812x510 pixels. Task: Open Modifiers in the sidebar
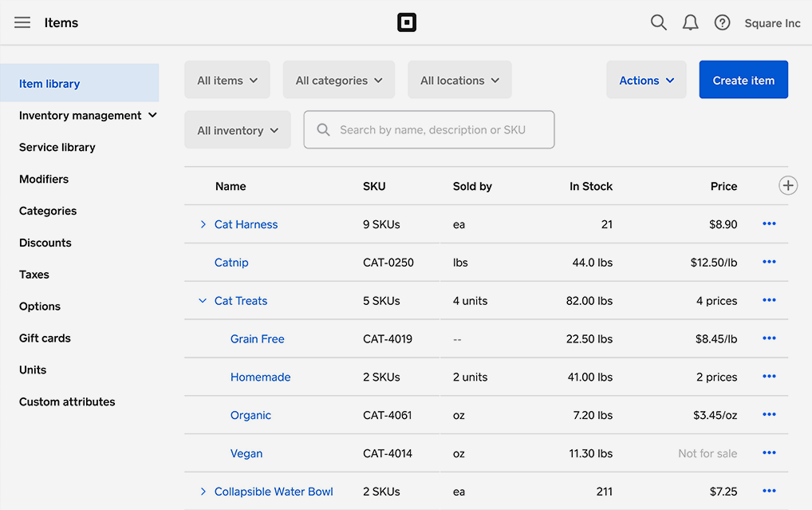click(x=44, y=180)
